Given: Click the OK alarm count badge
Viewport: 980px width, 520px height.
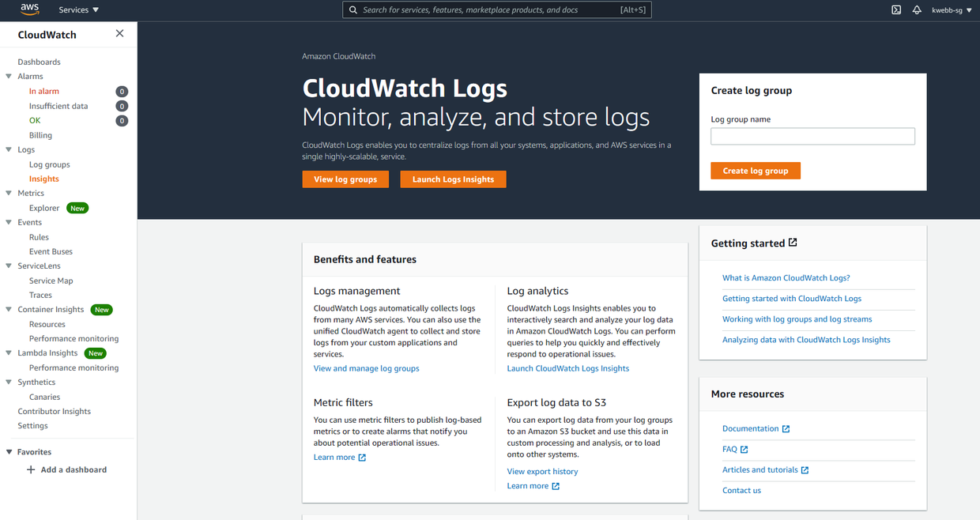Looking at the screenshot, I should tap(122, 121).
